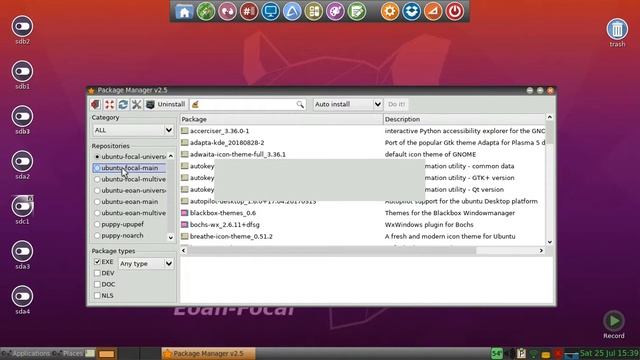Image resolution: width=640 pixels, height=360 pixels.
Task: Click repositories list scroll down arrow
Action: click(x=171, y=238)
